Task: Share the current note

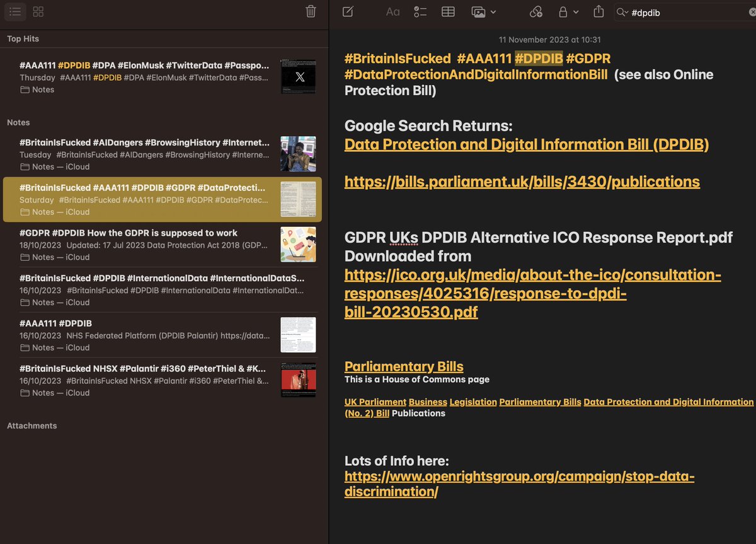Action: coord(598,11)
